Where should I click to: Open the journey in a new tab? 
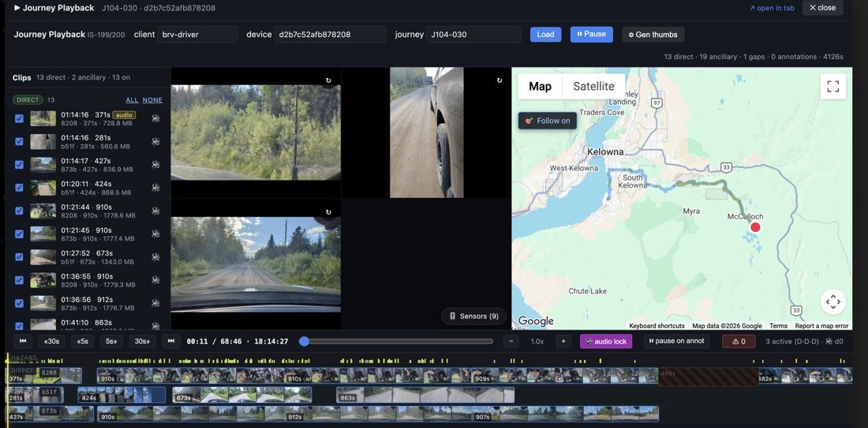pyautogui.click(x=771, y=8)
